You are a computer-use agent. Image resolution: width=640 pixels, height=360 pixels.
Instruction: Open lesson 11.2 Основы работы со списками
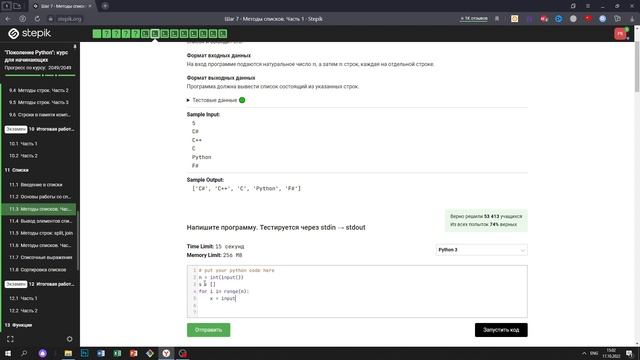pyautogui.click(x=39, y=197)
